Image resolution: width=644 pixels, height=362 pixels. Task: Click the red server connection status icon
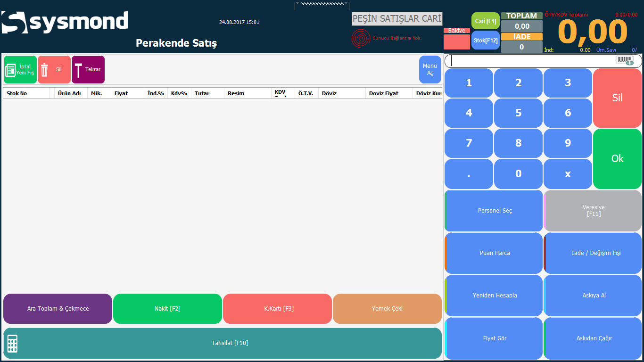(361, 38)
